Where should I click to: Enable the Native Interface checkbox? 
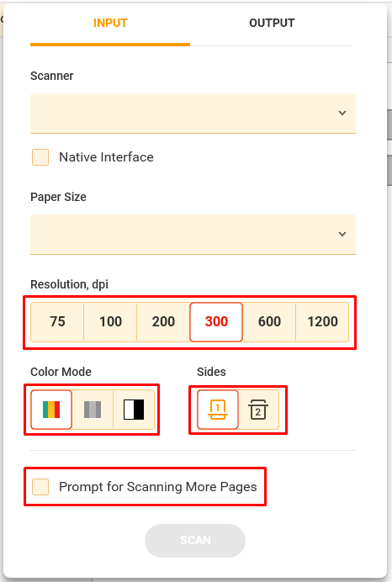click(x=40, y=157)
